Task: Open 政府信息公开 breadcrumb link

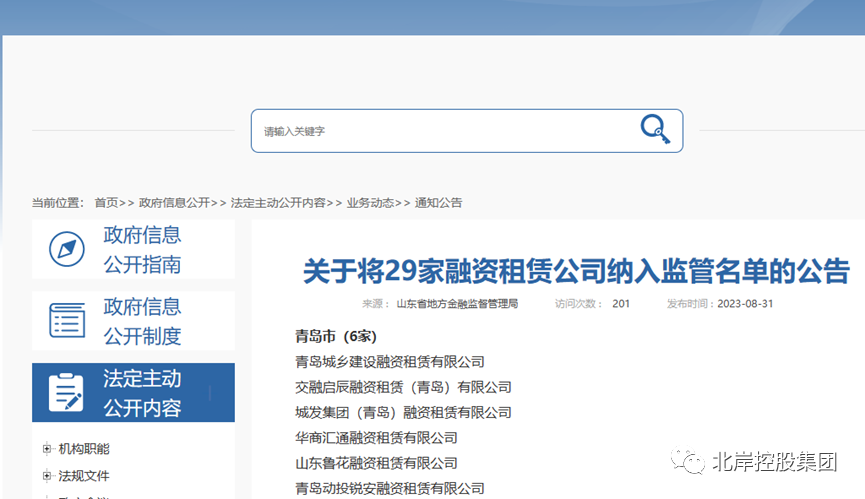Action: click(x=174, y=203)
